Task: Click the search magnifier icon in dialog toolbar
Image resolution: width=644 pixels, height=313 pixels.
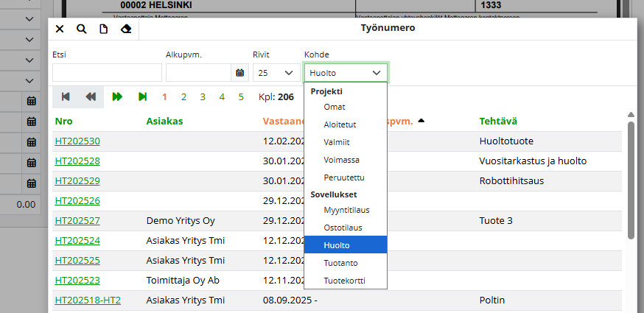Action: click(x=82, y=29)
